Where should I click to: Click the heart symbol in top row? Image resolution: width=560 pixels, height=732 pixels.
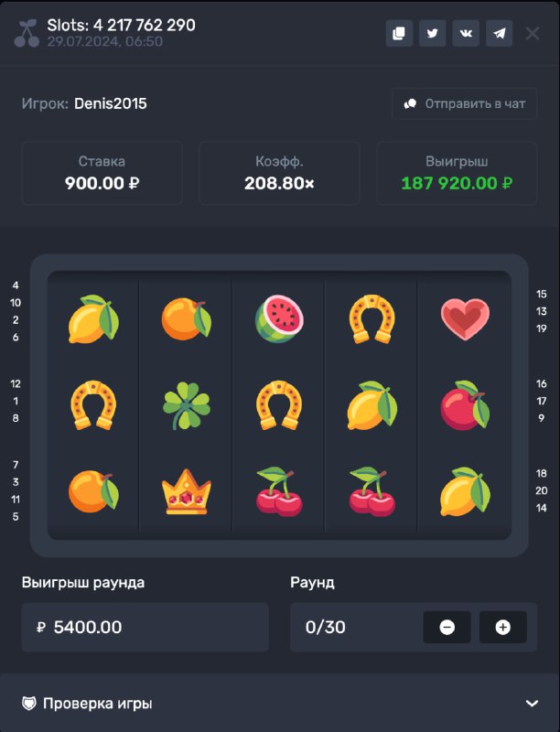tap(465, 318)
